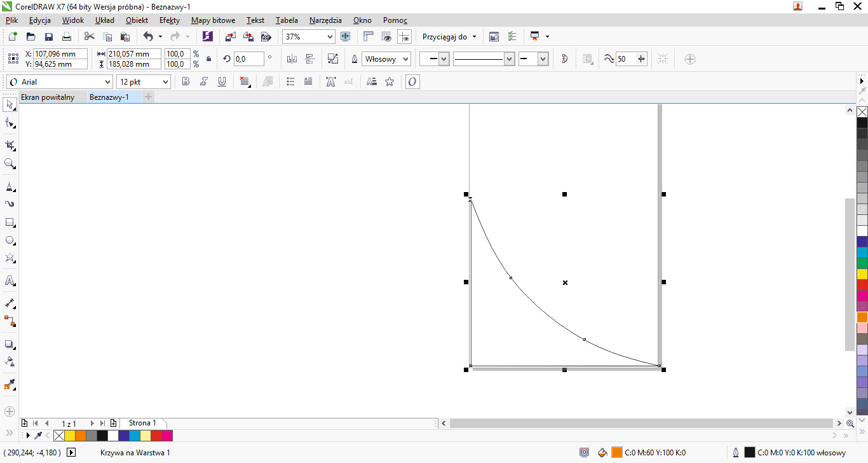The height and width of the screenshot is (463, 868).
Task: Expand the outline width Włosowy dropdown
Action: 405,59
